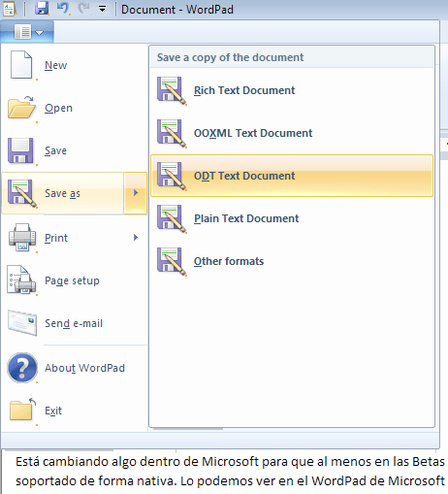Click the question mark About WordPad icon
448x494 pixels.
pyautogui.click(x=22, y=368)
